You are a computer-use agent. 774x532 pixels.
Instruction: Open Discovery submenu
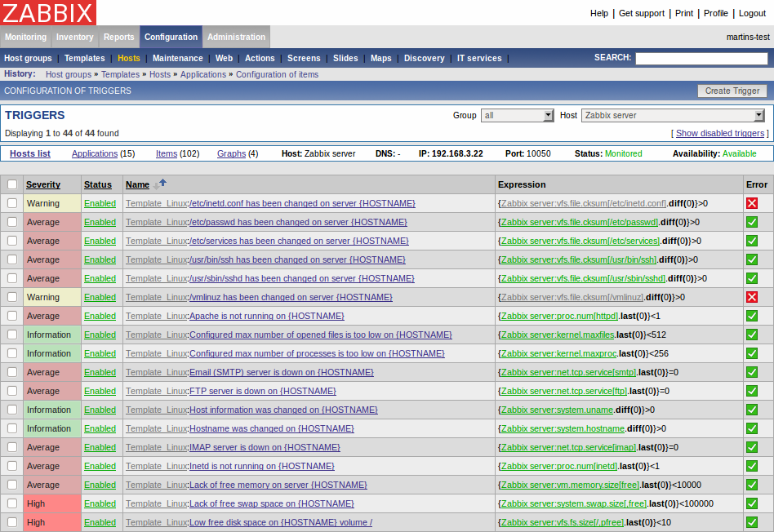pos(424,58)
